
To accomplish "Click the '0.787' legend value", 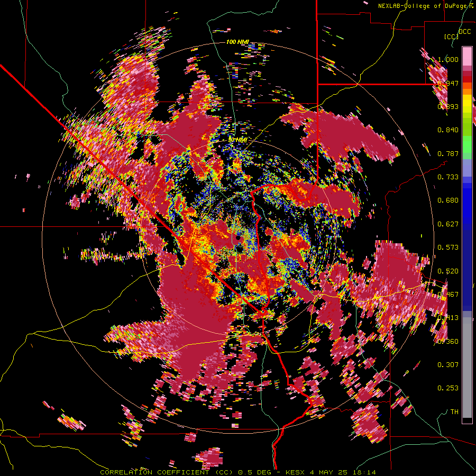I will [448, 153].
